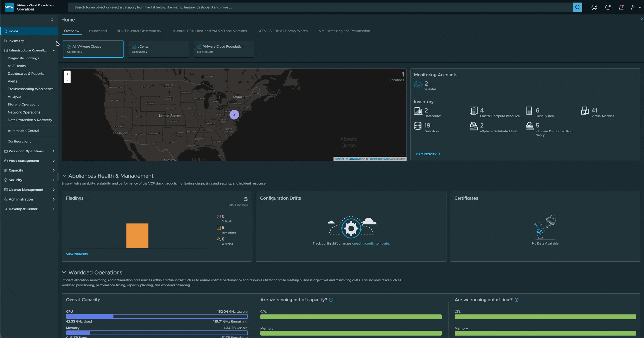Click the help question mark icon
The height and width of the screenshot is (338, 644).
click(x=641, y=20)
